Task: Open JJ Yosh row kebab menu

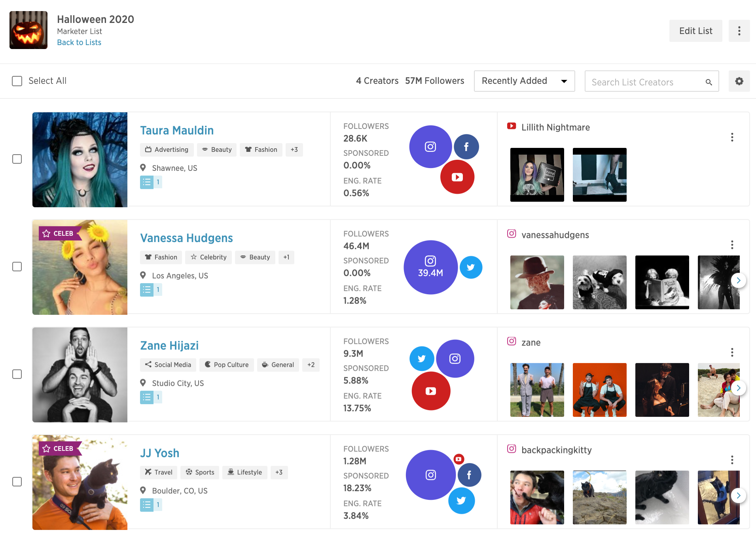Action: [x=732, y=460]
